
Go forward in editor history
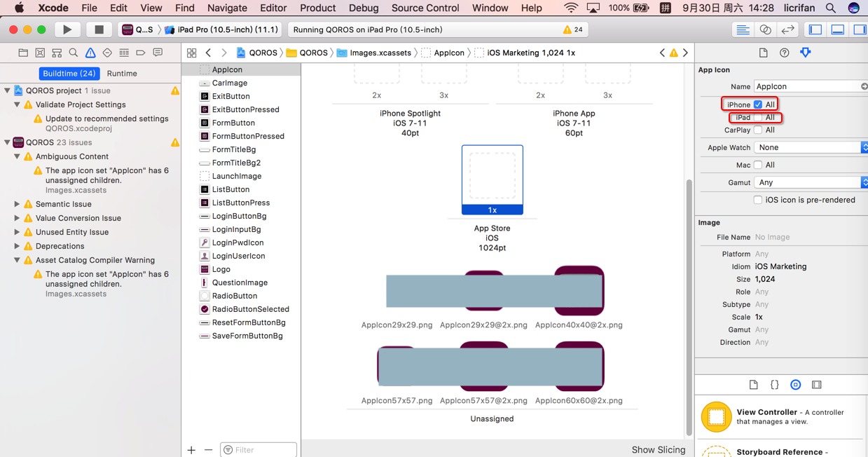224,53
